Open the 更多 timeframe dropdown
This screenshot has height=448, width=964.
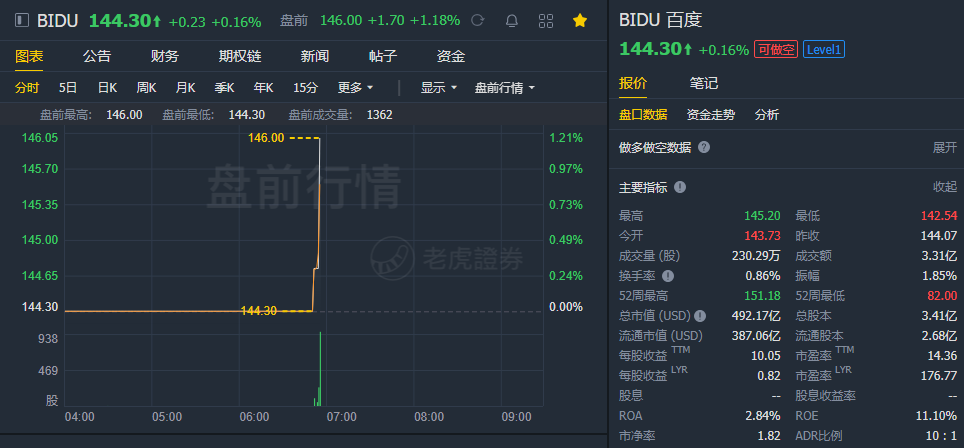pos(355,87)
